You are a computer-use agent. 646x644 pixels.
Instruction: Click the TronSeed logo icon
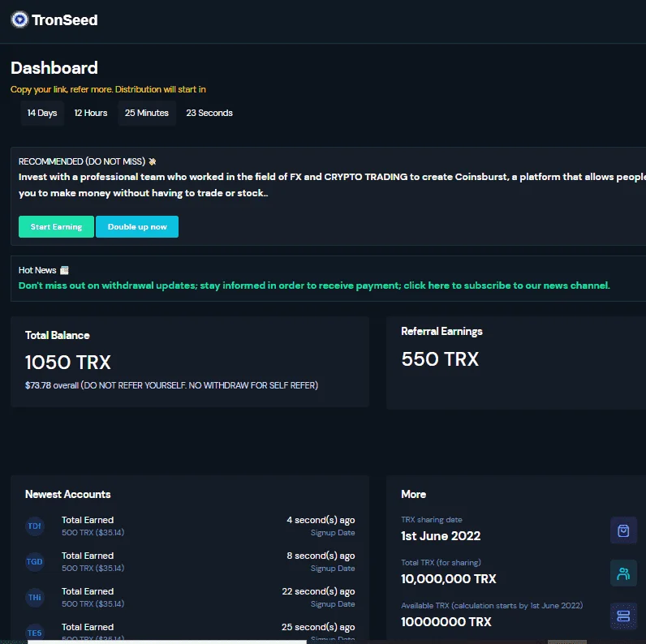(x=19, y=19)
